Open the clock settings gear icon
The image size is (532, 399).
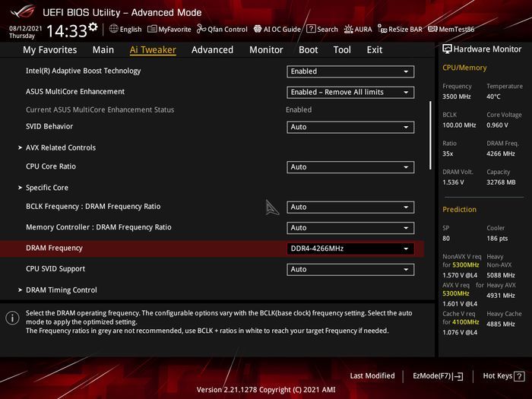pyautogui.click(x=93, y=27)
